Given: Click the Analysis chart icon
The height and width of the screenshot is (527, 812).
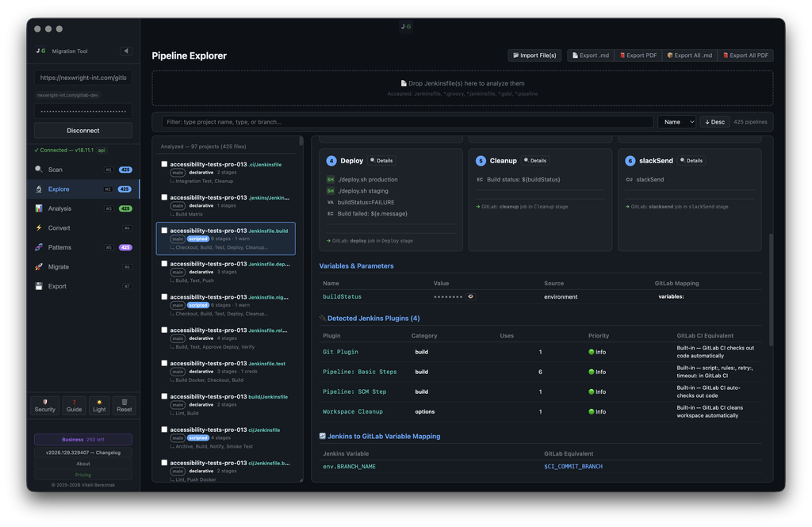Looking at the screenshot, I should tap(39, 208).
